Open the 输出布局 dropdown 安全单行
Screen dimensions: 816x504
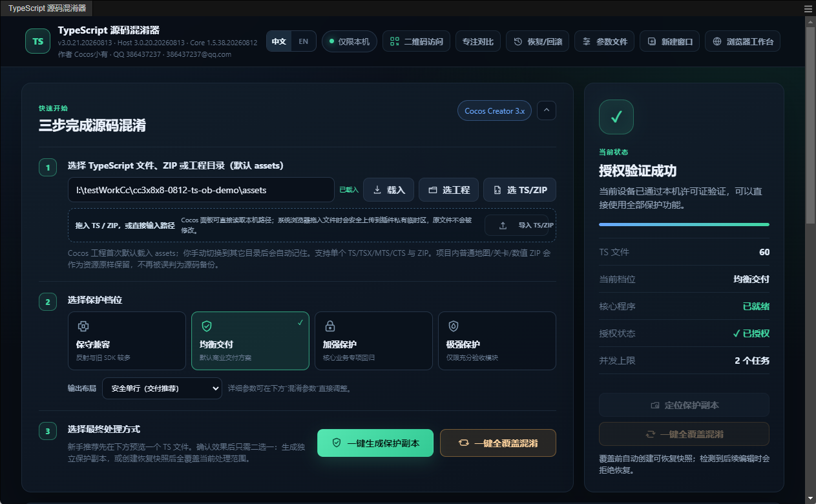pos(162,388)
